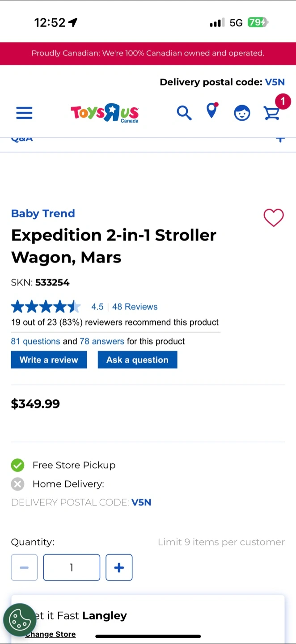Open the 48 Reviews link

tap(135, 307)
